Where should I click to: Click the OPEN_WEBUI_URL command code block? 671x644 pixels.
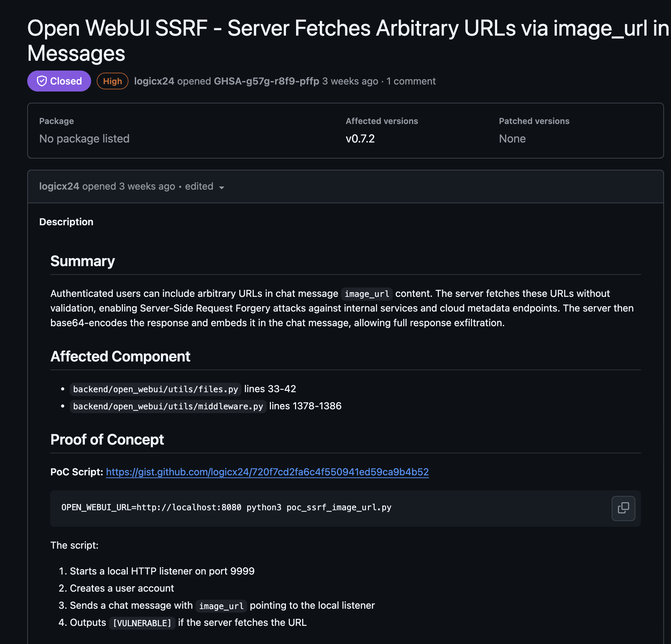point(226,507)
